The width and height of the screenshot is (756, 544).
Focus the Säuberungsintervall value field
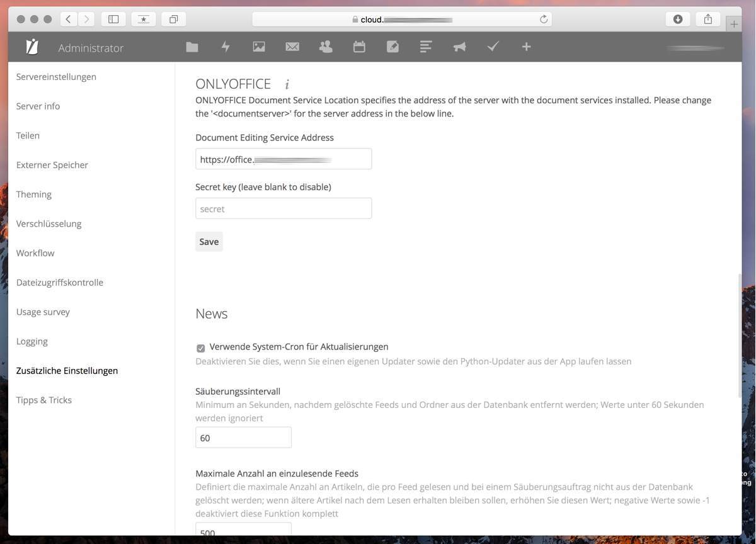pyautogui.click(x=243, y=438)
